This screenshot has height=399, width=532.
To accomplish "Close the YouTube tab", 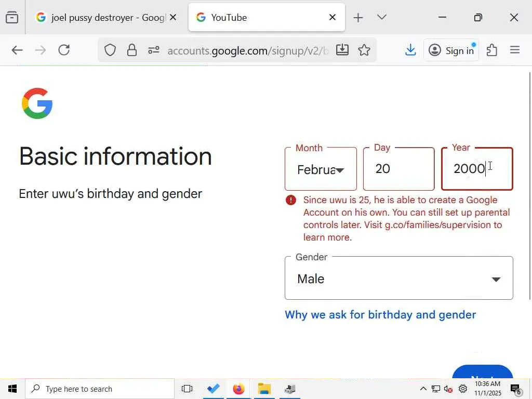I will click(332, 17).
